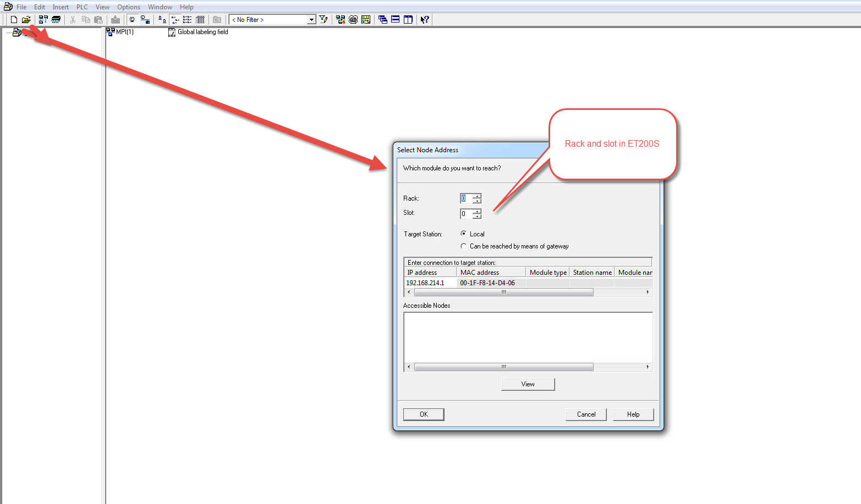Decrease the Slot value with down arrow
Viewport: 861px width, 504px height.
pyautogui.click(x=477, y=216)
